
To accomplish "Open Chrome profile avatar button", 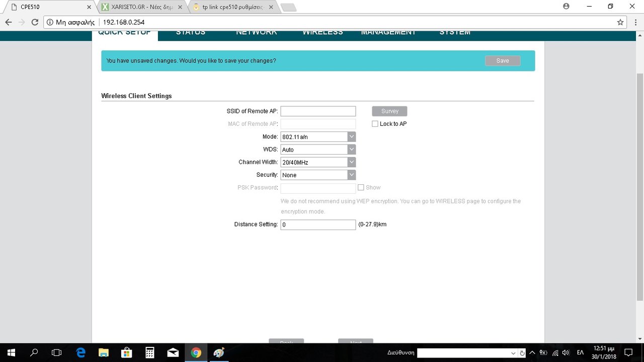I will (566, 6).
